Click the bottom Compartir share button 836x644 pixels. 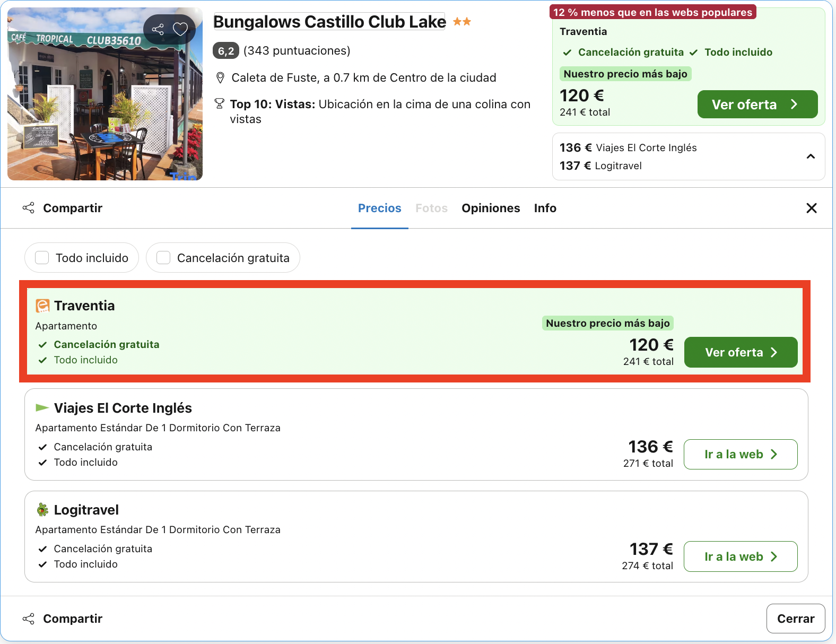coord(63,619)
